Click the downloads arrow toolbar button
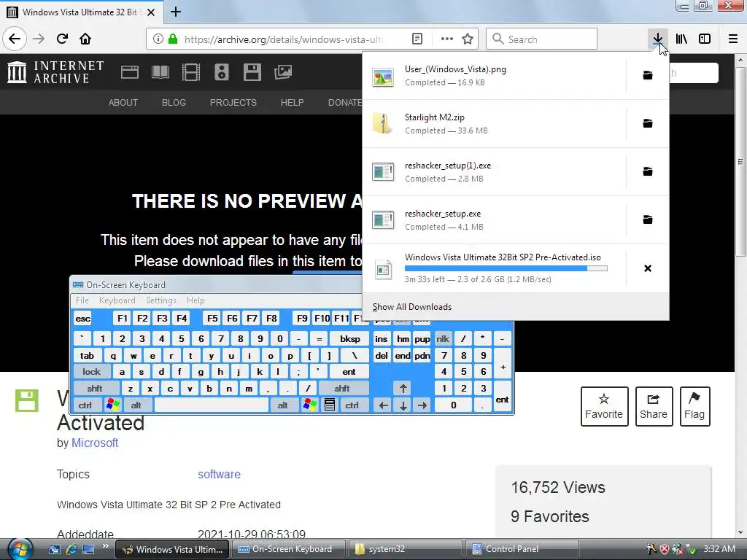747x560 pixels. click(x=658, y=39)
